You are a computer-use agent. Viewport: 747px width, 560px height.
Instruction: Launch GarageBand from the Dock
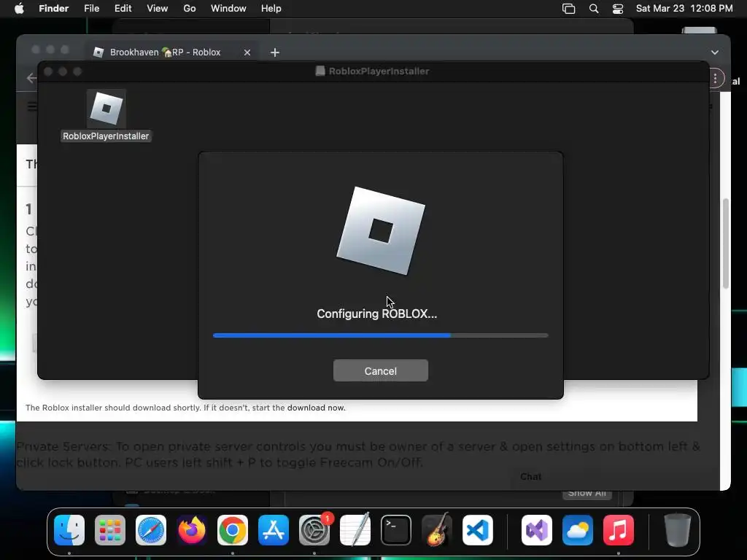pyautogui.click(x=437, y=529)
